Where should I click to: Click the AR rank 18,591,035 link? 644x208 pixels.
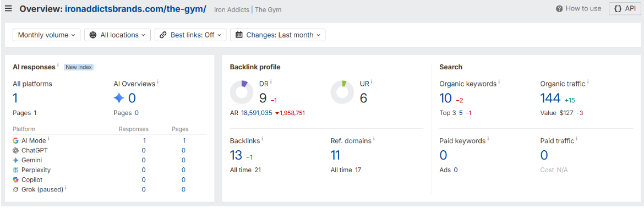(x=256, y=113)
